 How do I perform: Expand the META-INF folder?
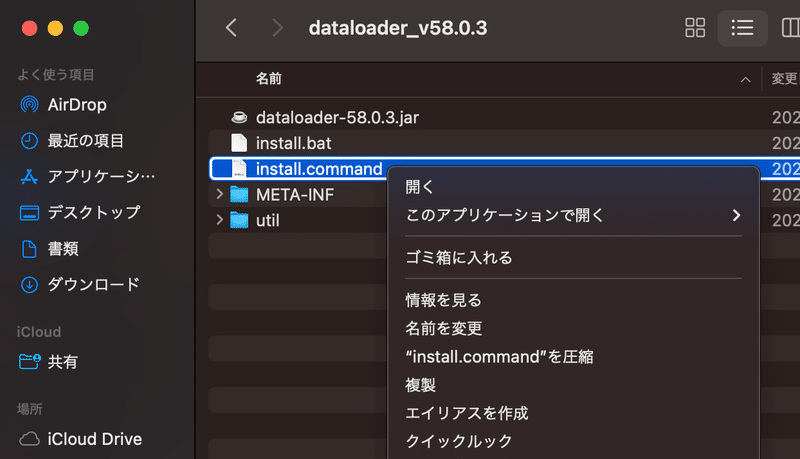tap(219, 194)
